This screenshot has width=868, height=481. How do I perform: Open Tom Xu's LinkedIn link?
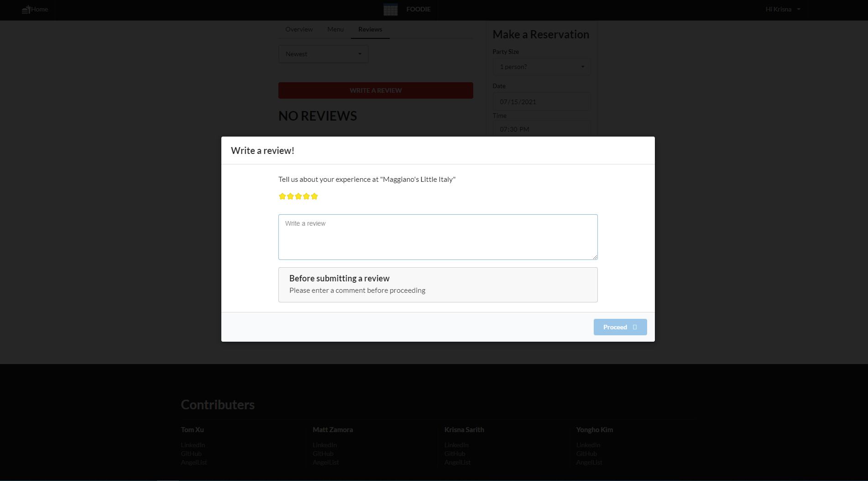[193, 445]
